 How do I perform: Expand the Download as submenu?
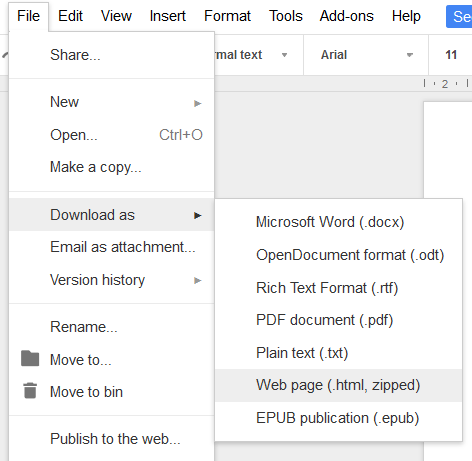(x=111, y=215)
